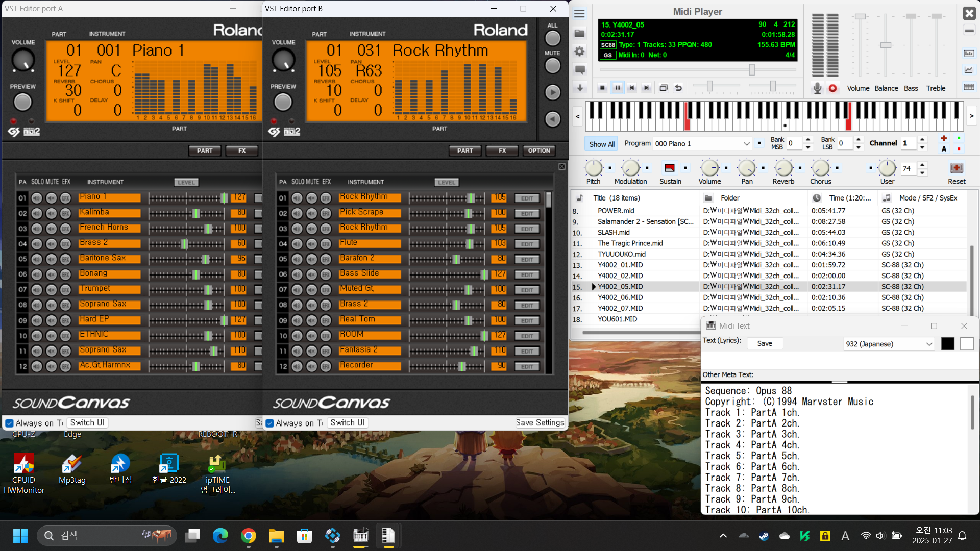
Task: Skip to the next track
Action: [647, 88]
